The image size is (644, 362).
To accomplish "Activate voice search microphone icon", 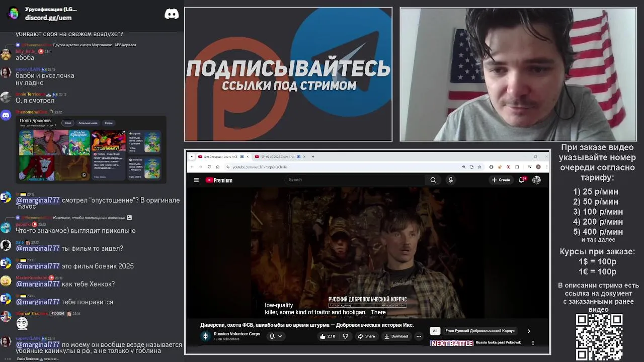I will coord(450,180).
